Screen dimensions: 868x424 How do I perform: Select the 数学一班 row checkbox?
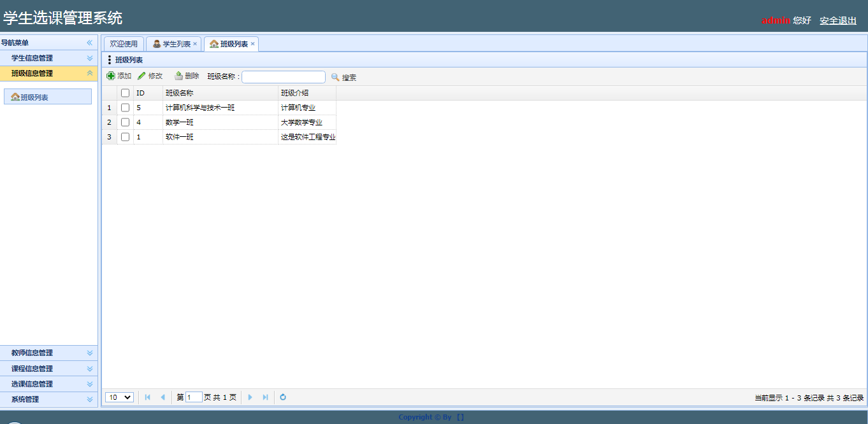(125, 122)
